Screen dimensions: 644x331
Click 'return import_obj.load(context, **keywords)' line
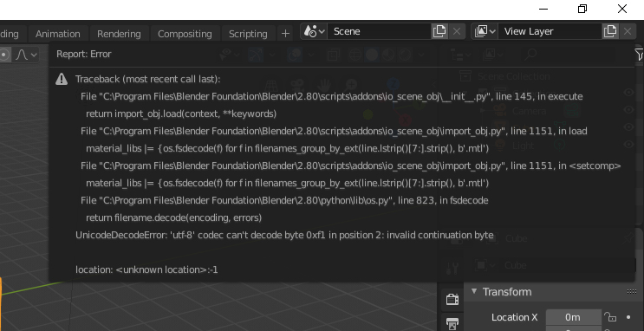pos(181,114)
